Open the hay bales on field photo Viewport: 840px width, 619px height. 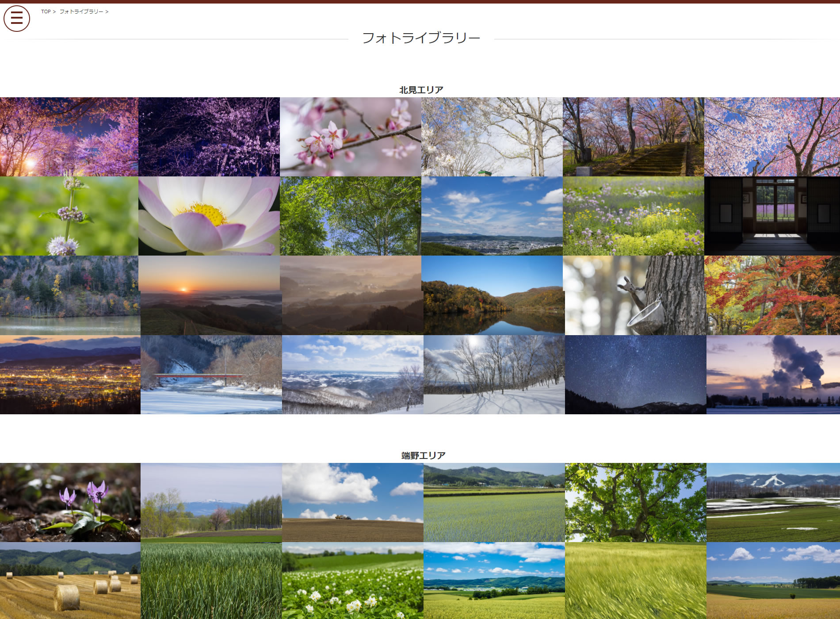(x=70, y=581)
